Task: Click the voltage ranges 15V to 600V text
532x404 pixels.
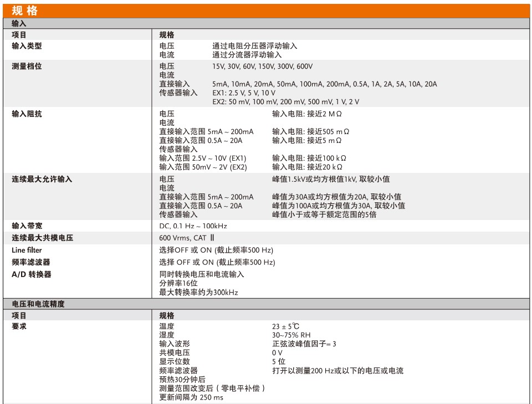Action: [x=262, y=66]
